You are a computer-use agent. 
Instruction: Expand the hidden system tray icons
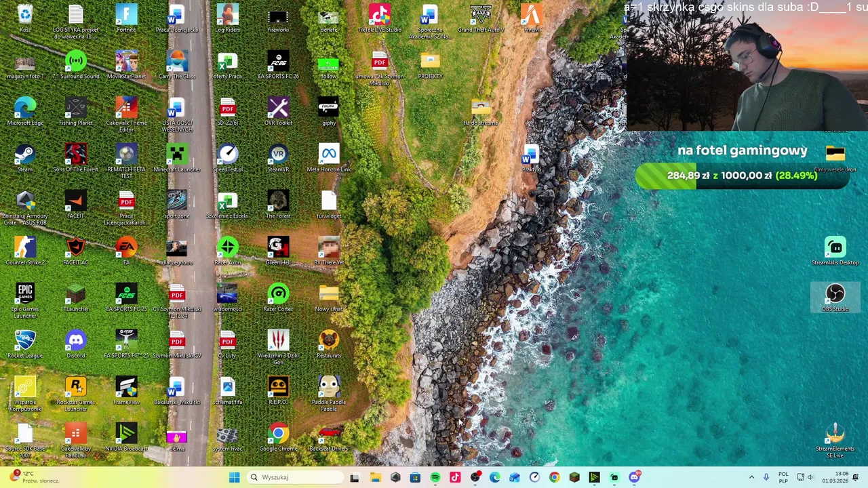tap(751, 477)
